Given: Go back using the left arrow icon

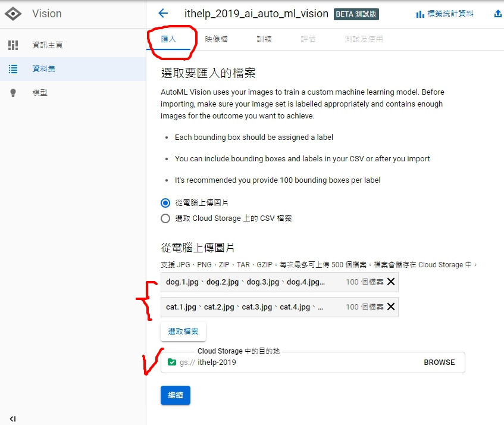Looking at the screenshot, I should (163, 13).
